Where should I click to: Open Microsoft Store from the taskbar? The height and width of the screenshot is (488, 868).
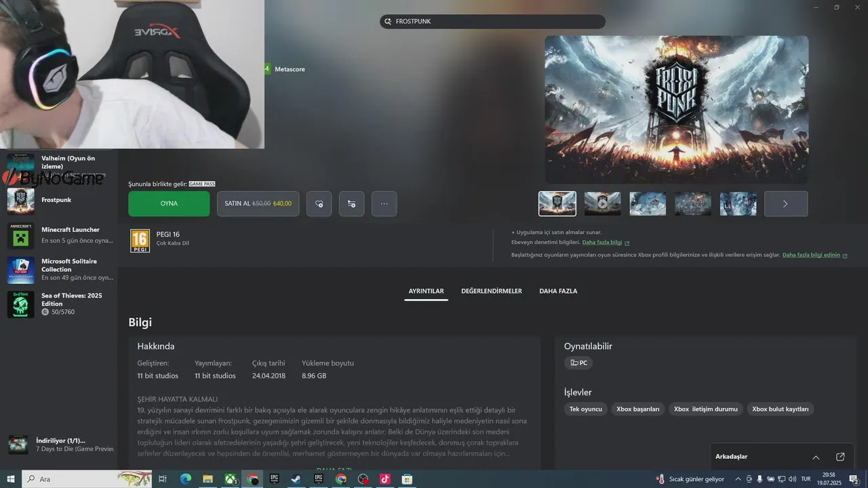click(x=407, y=479)
